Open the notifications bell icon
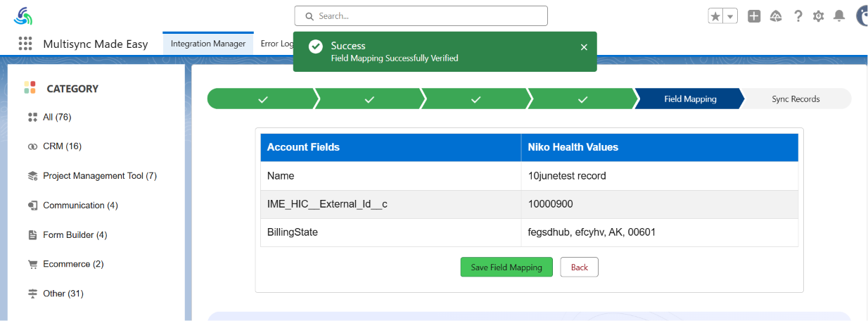The width and height of the screenshot is (868, 321). tap(838, 16)
